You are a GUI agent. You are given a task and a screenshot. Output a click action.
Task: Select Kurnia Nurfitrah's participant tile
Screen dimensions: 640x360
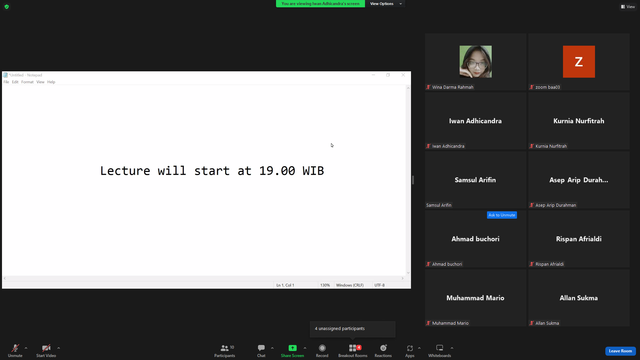click(x=579, y=121)
